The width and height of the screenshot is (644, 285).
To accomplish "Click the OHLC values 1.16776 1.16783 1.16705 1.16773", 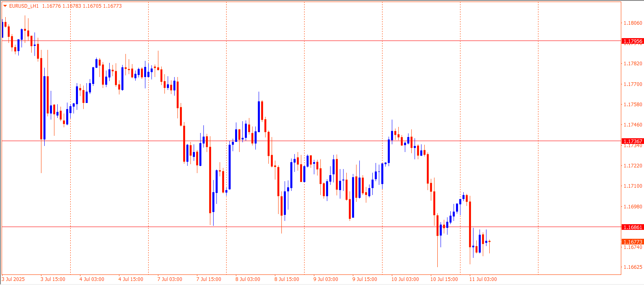I will pos(82,6).
